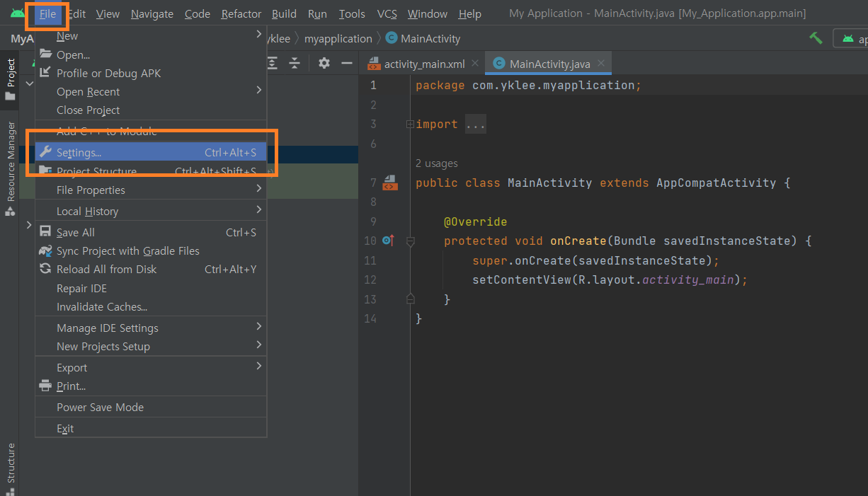Close the MainActivity.java editor tab
868x496 pixels.
point(601,63)
